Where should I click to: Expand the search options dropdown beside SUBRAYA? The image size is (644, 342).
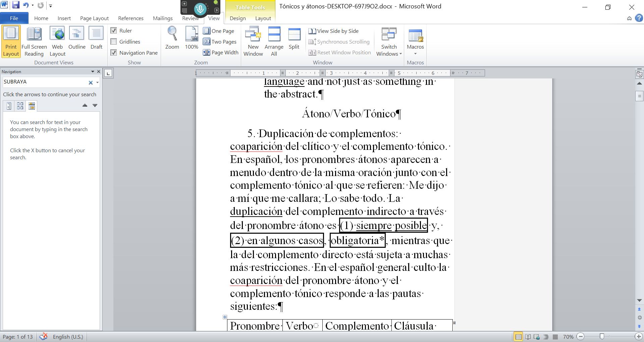coord(97,82)
